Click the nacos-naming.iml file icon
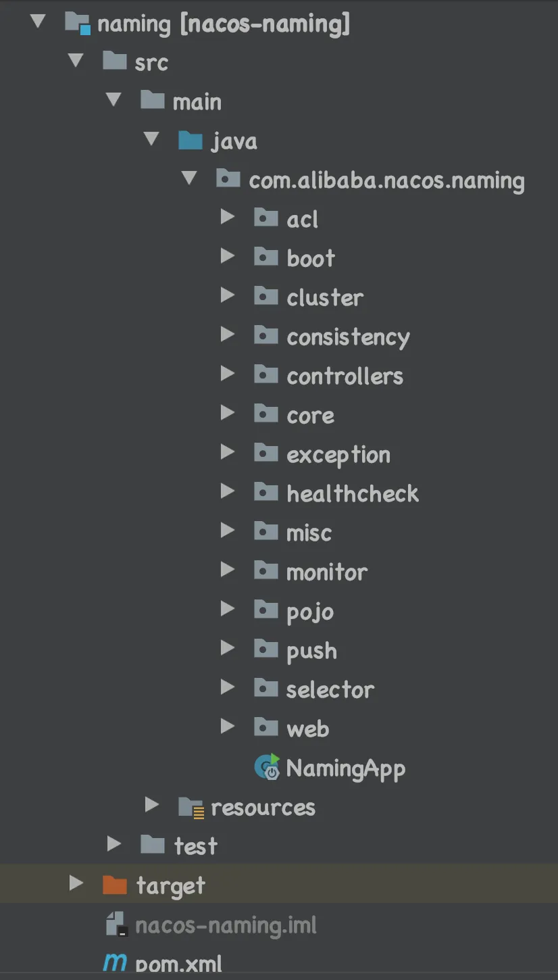Screen dimensions: 558x980 [117, 924]
